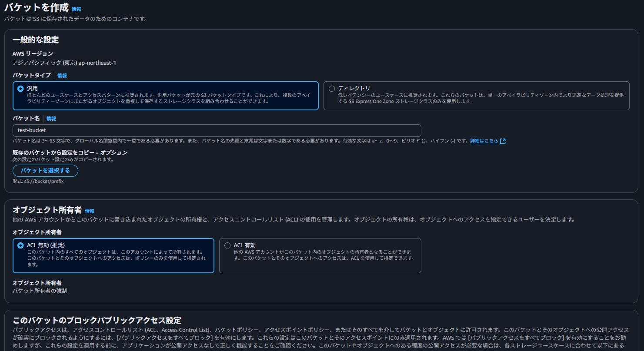Open 情報 link next to バケットを作成 heading

click(76, 9)
